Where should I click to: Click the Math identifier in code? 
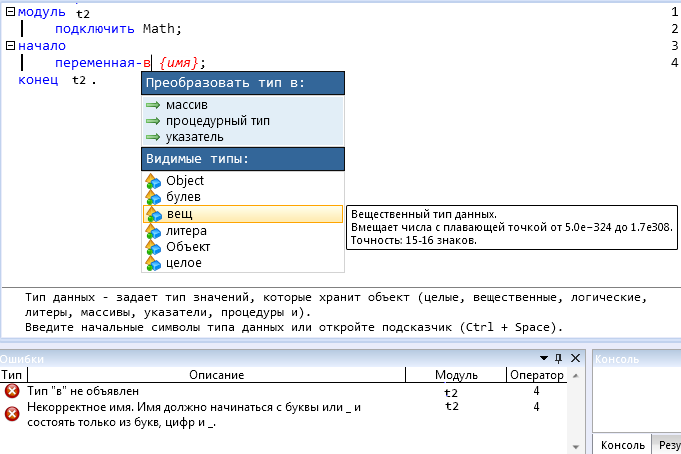tap(159, 29)
